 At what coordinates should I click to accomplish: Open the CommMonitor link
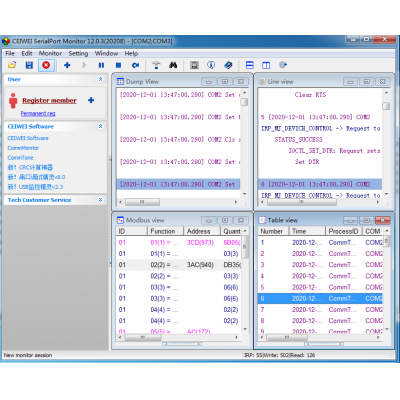click(x=23, y=148)
